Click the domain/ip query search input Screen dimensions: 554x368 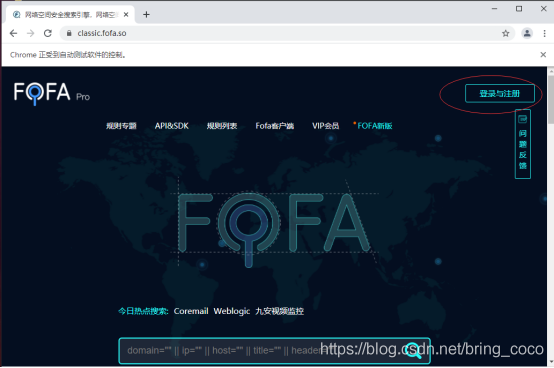tap(261, 351)
